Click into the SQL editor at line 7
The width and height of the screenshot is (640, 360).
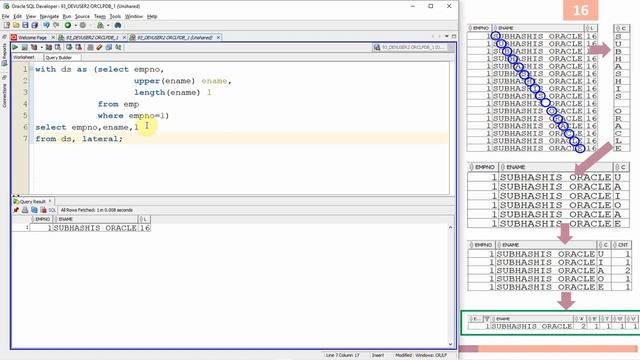[241, 139]
